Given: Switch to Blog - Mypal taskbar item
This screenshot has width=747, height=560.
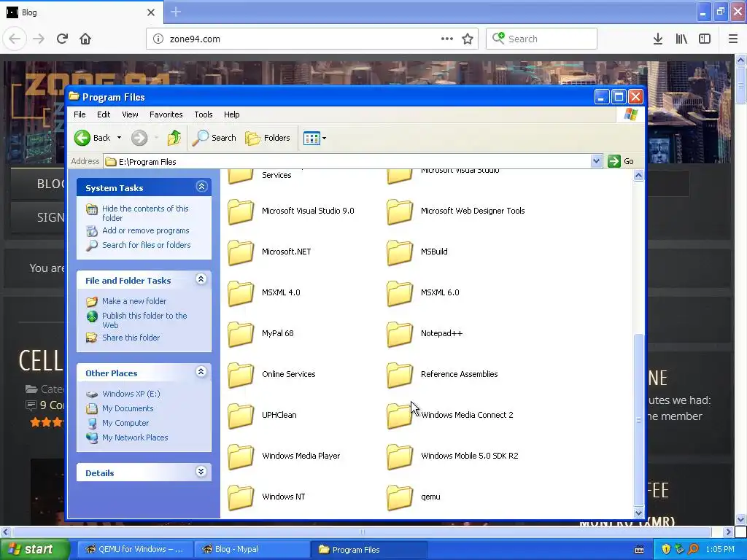Looking at the screenshot, I should click(252, 549).
